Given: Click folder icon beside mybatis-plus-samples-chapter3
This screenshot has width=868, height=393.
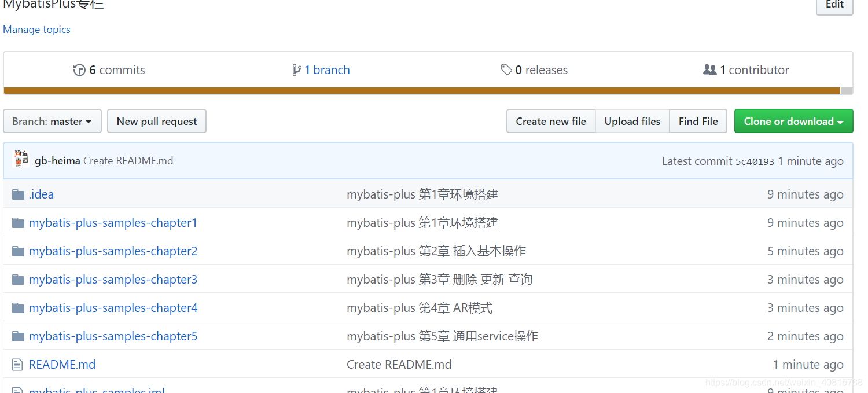Looking at the screenshot, I should click(19, 280).
